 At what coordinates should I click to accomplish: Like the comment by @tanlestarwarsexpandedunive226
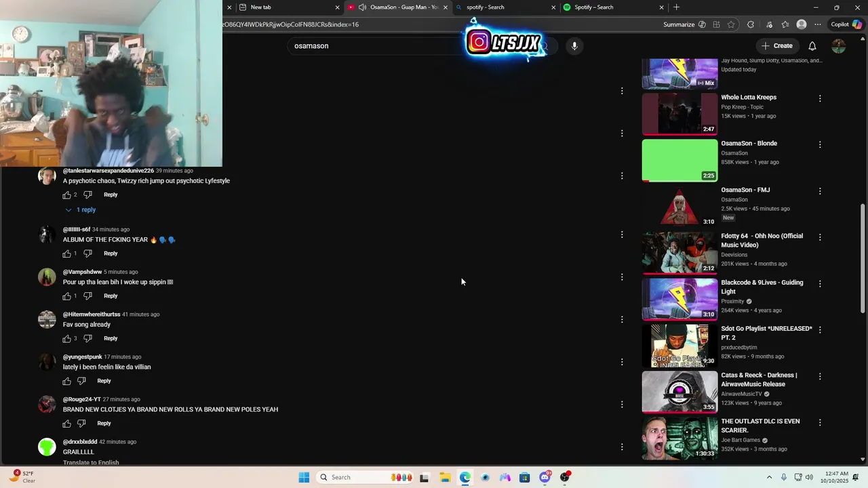tap(66, 195)
